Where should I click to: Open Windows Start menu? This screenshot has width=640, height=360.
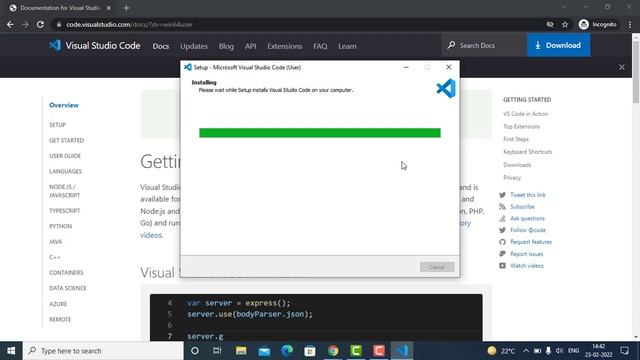(x=11, y=351)
